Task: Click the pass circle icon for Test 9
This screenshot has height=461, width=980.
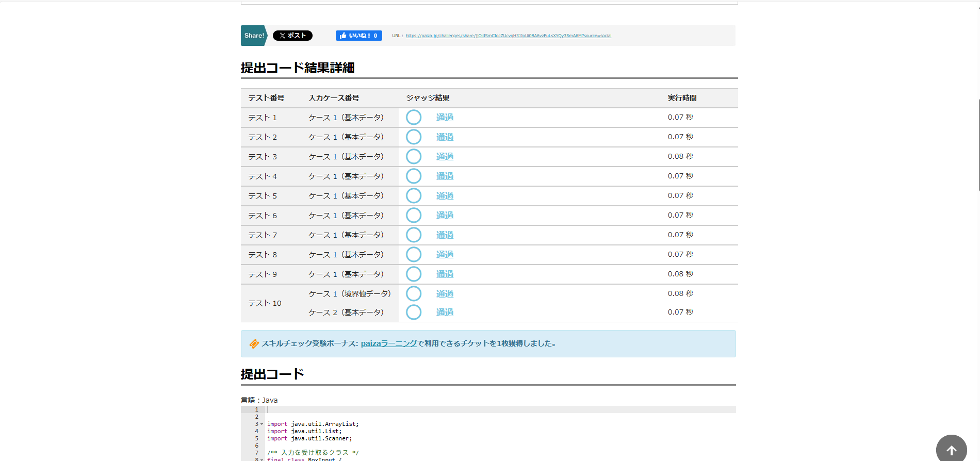Action: [414, 274]
